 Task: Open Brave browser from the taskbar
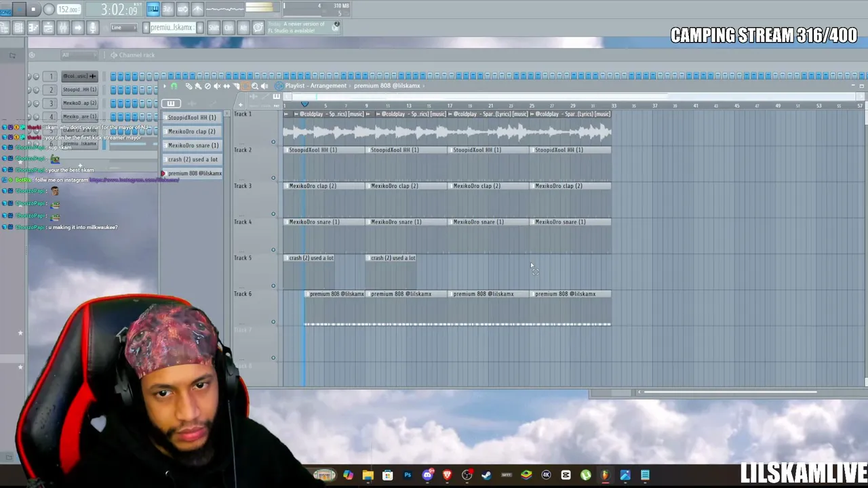point(447,475)
